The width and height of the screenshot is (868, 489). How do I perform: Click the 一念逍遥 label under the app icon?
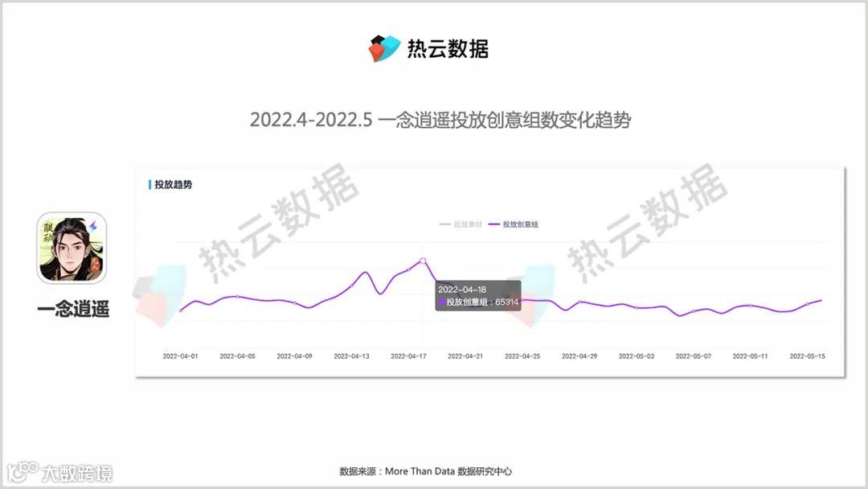pos(73,309)
